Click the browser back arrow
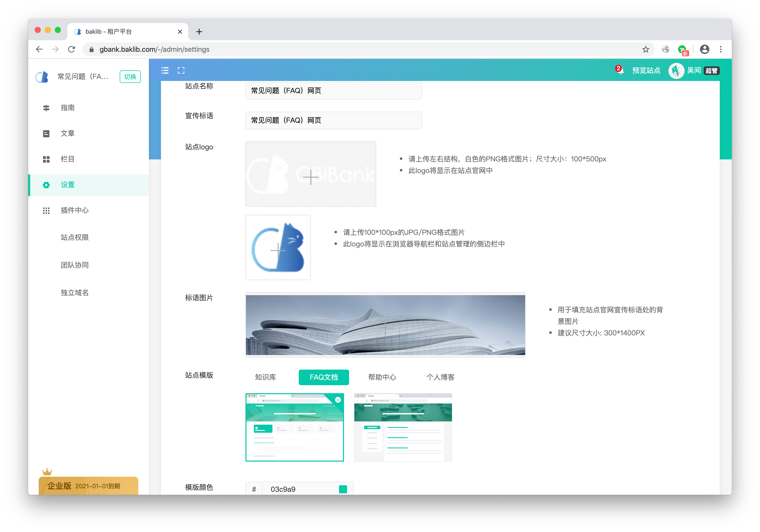This screenshot has width=760, height=532. pos(39,49)
